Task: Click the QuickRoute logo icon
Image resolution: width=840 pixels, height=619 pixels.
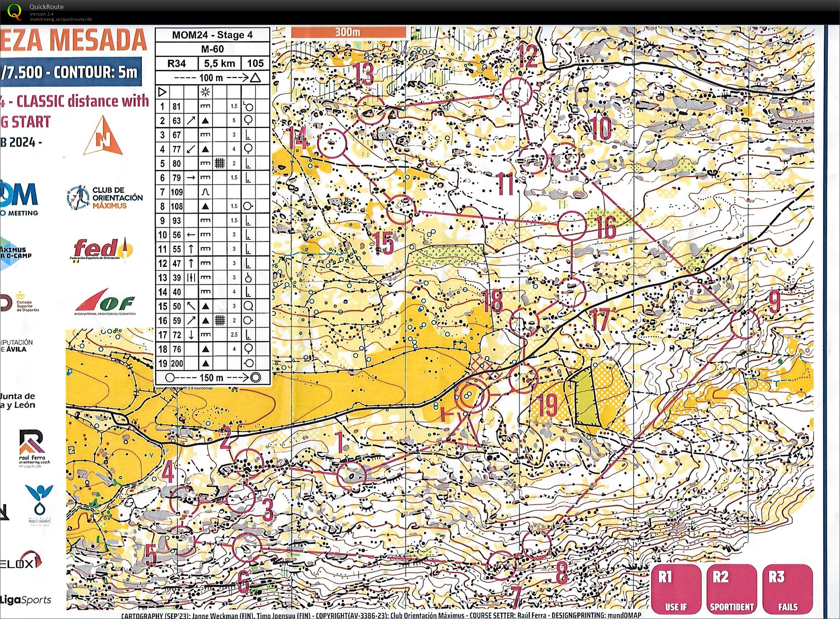Action: [14, 11]
